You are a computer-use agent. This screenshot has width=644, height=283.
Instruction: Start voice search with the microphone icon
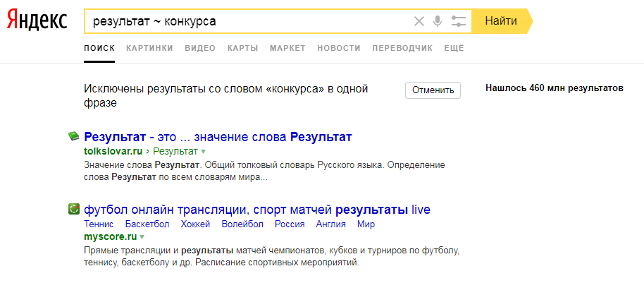tap(438, 21)
